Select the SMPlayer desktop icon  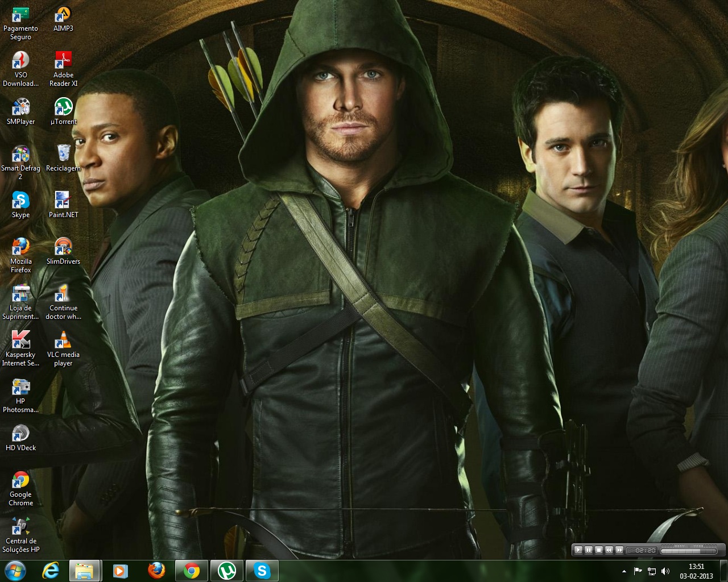click(20, 112)
